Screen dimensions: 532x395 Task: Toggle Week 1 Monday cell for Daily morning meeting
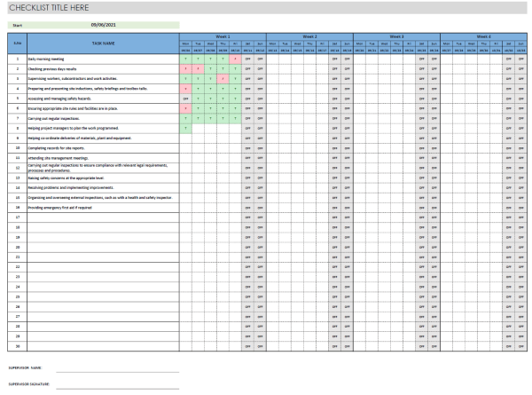185,59
